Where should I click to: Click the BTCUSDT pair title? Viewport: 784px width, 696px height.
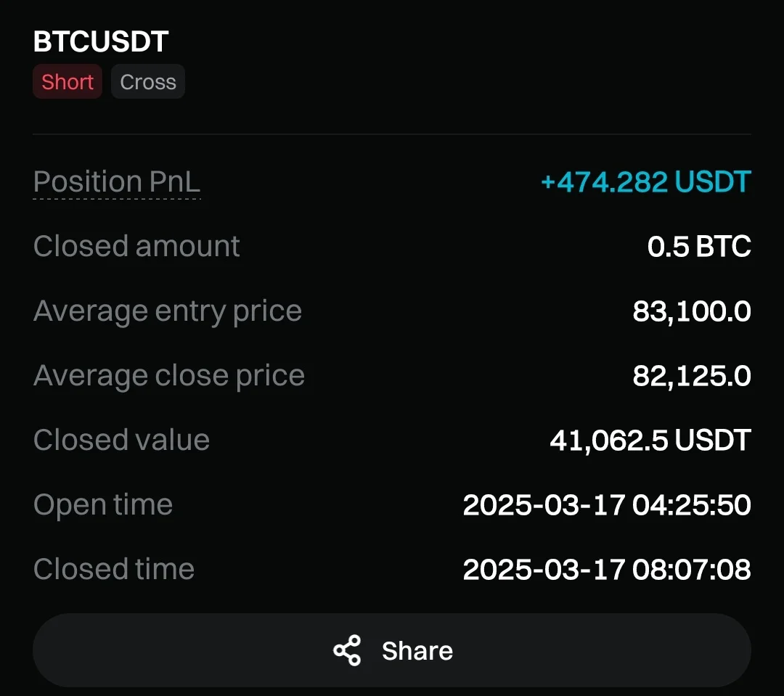pos(101,42)
